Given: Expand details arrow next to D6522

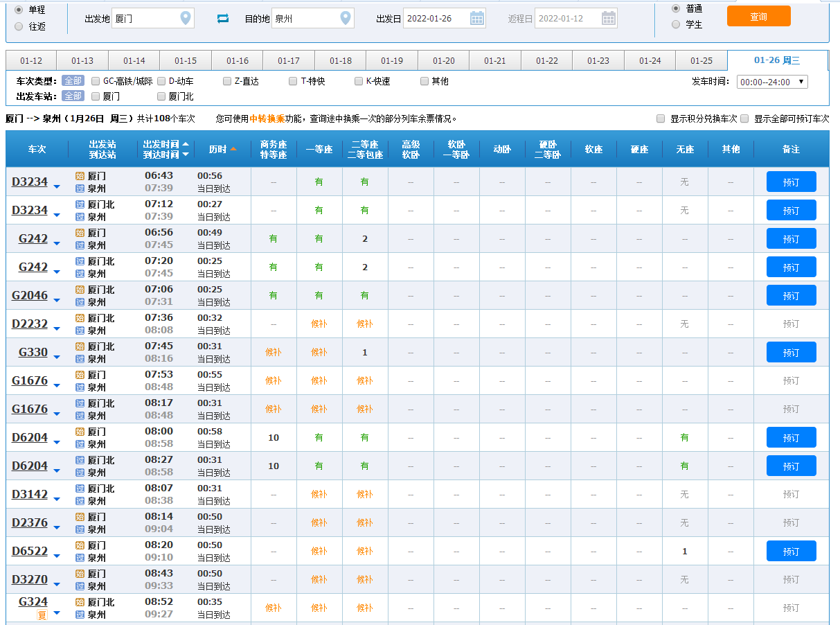Looking at the screenshot, I should (x=57, y=556).
